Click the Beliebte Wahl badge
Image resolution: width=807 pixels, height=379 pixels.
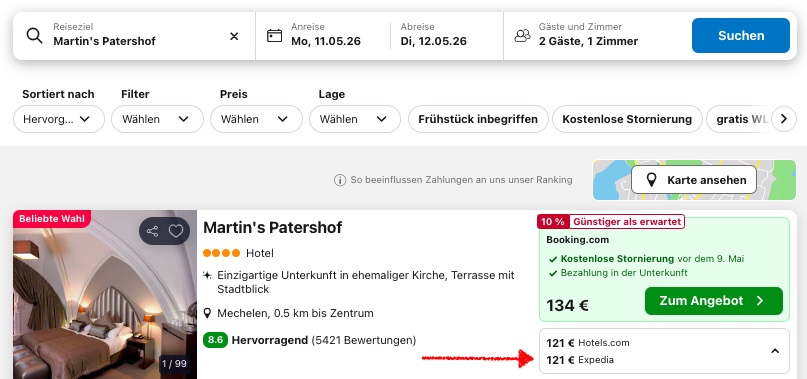pyautogui.click(x=51, y=218)
